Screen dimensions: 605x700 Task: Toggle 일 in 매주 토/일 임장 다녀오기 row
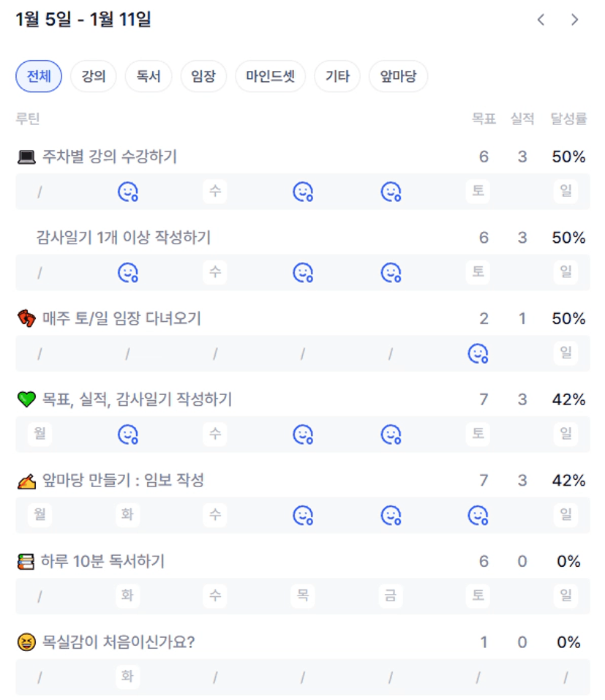tap(565, 353)
